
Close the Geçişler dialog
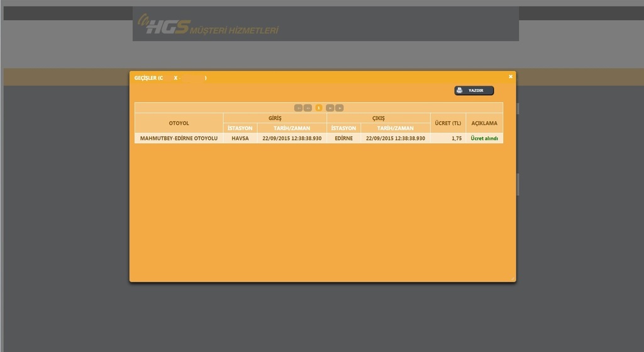[x=511, y=77]
